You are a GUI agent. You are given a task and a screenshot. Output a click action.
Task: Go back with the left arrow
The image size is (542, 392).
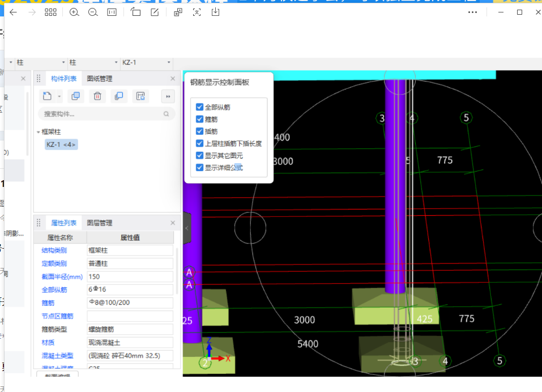13,12
